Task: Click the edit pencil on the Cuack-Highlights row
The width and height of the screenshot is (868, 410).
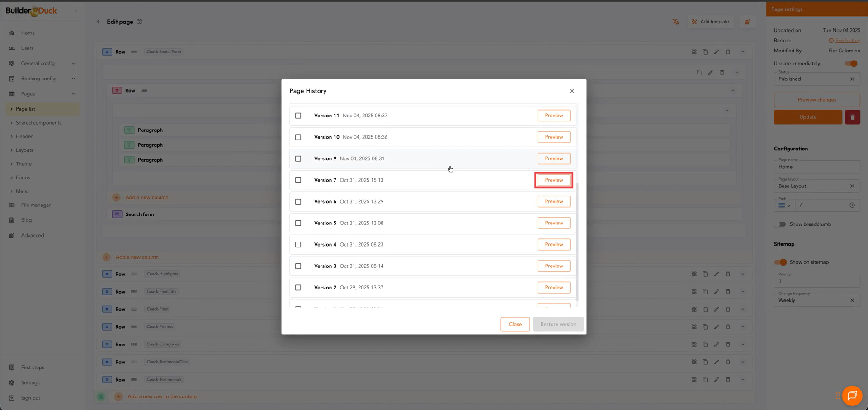Action: pos(717,274)
